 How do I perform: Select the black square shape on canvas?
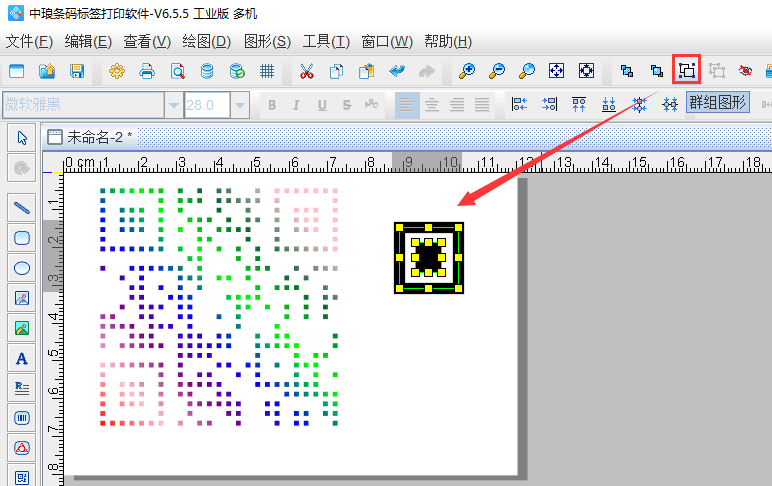(429, 257)
